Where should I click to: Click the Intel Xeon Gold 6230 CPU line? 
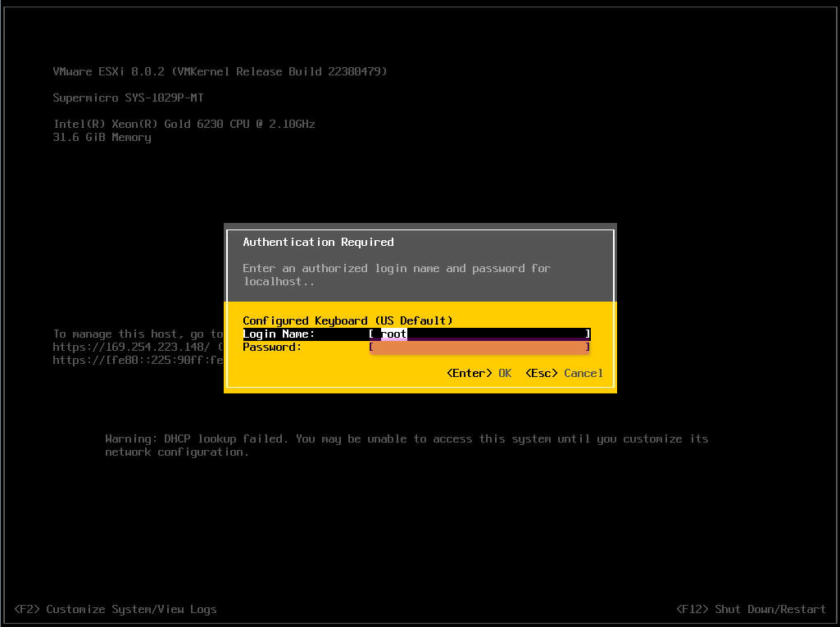184,124
